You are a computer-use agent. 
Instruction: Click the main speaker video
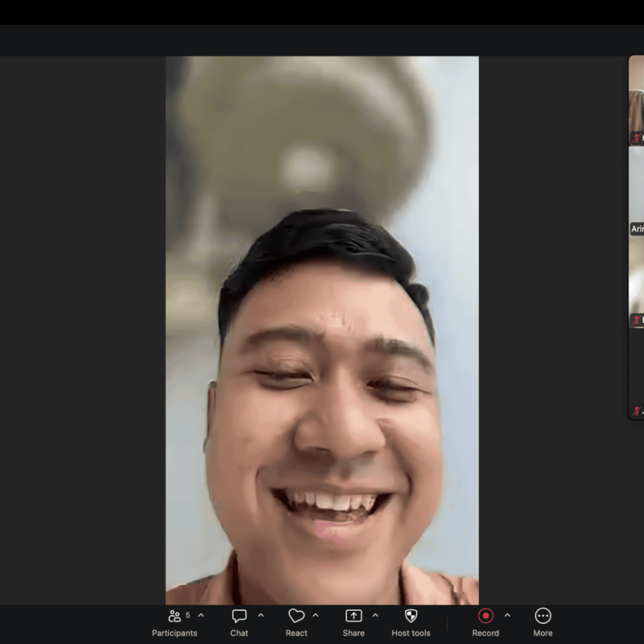322,330
